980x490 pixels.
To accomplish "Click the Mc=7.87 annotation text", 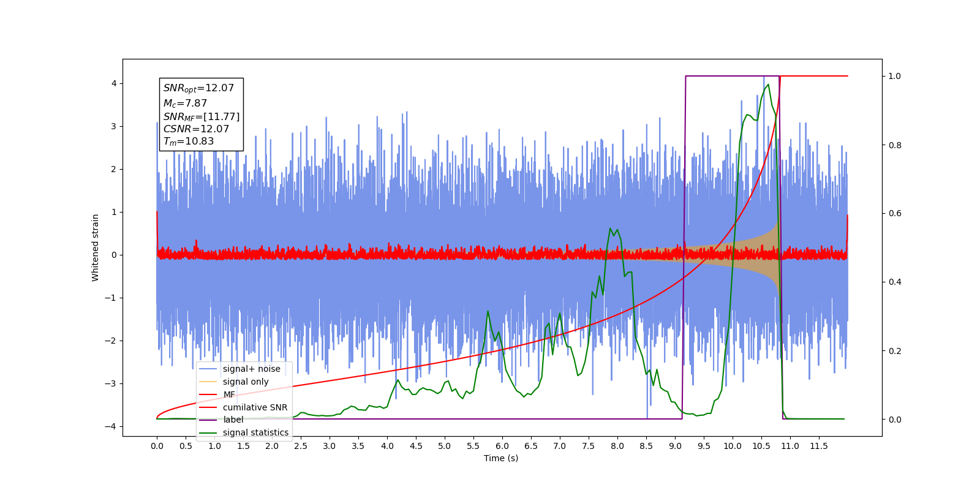I will (185, 104).
